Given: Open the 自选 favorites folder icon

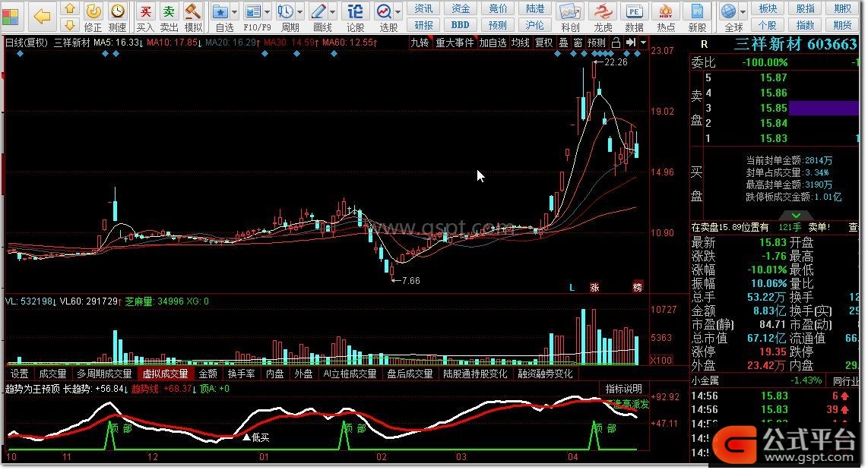Looking at the screenshot, I should tap(221, 12).
